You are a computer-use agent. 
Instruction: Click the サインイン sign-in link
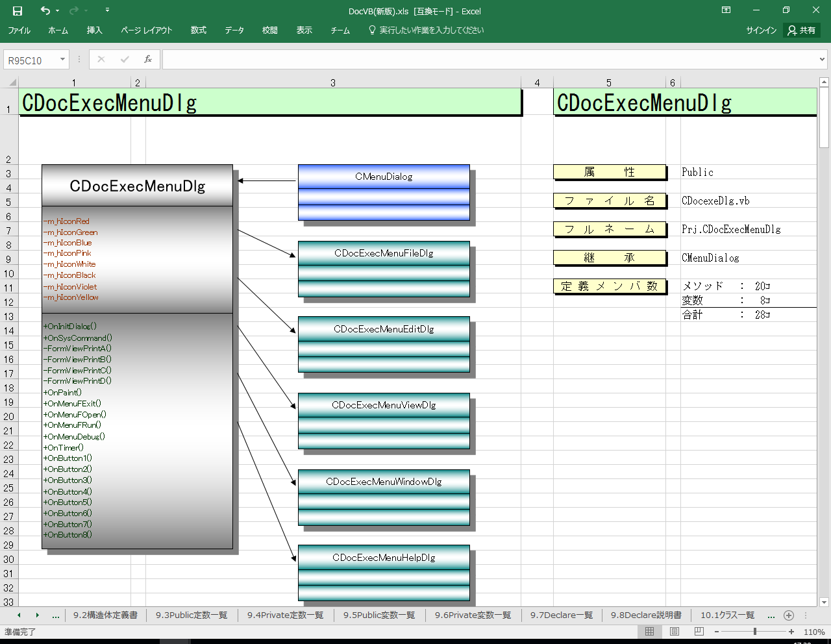[761, 31]
